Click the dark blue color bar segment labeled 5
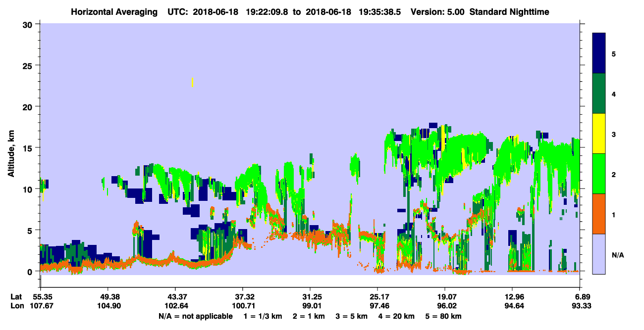This screenshot has width=644, height=330. click(599, 53)
